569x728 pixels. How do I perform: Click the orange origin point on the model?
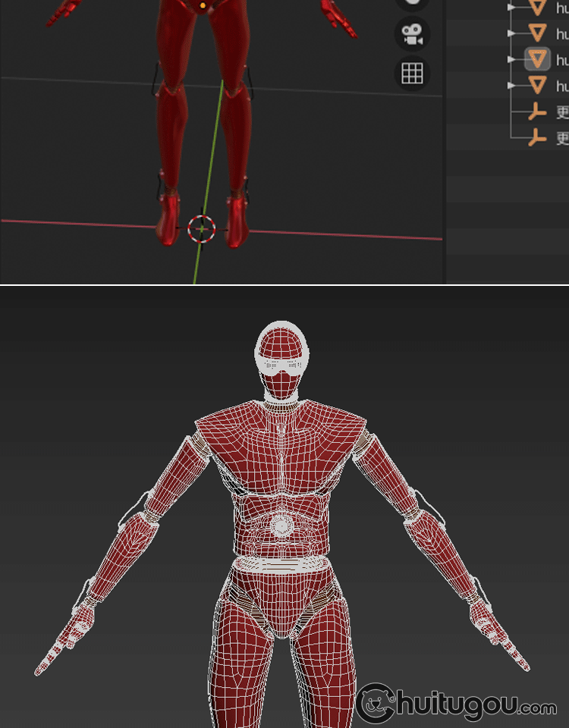[203, 5]
